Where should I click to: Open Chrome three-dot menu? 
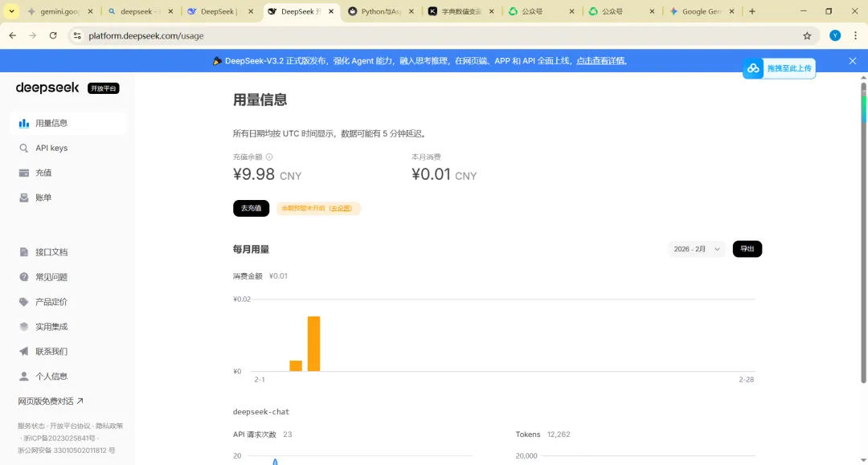855,36
